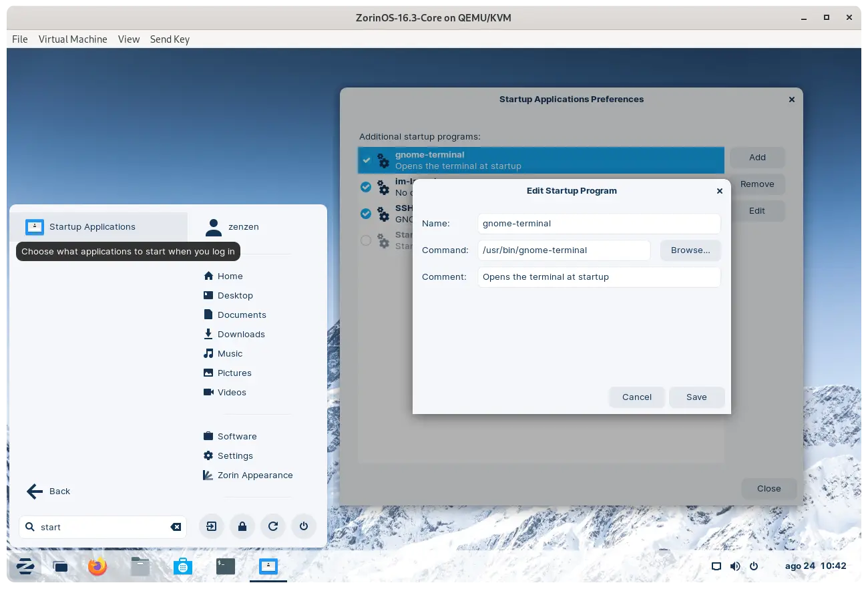Click the Add button
Screen dimensions: 868x589
click(757, 158)
